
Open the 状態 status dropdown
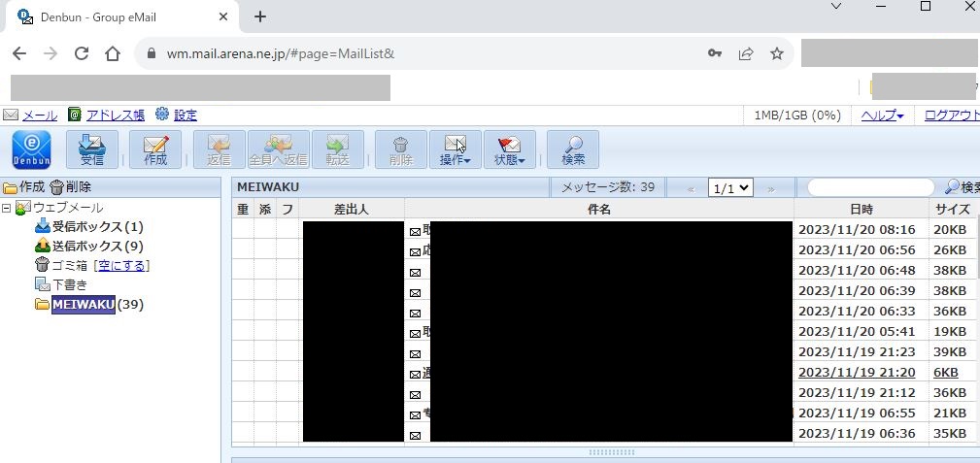509,149
